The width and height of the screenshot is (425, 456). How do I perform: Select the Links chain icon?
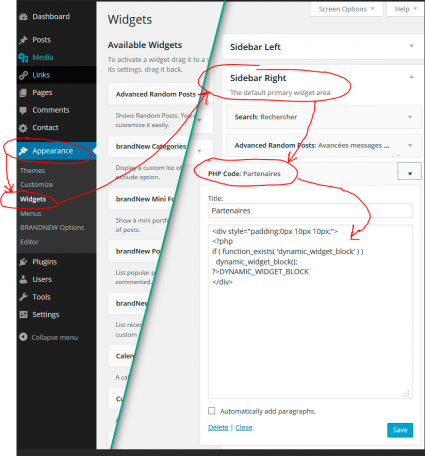click(x=23, y=75)
